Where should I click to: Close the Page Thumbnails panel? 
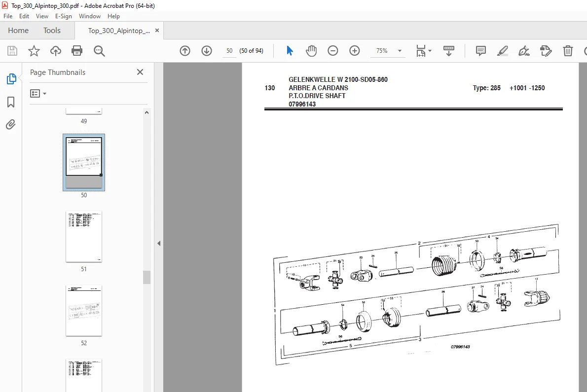[140, 72]
